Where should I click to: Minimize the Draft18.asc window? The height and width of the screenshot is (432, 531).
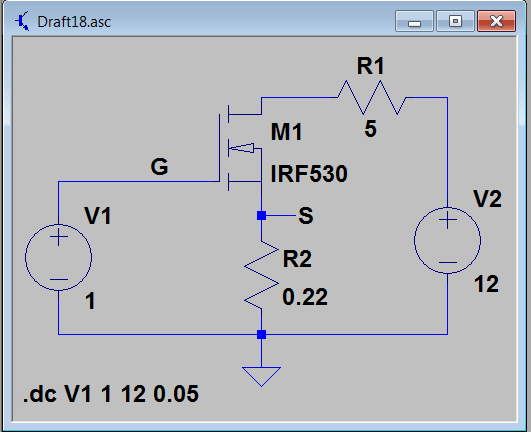click(x=414, y=21)
